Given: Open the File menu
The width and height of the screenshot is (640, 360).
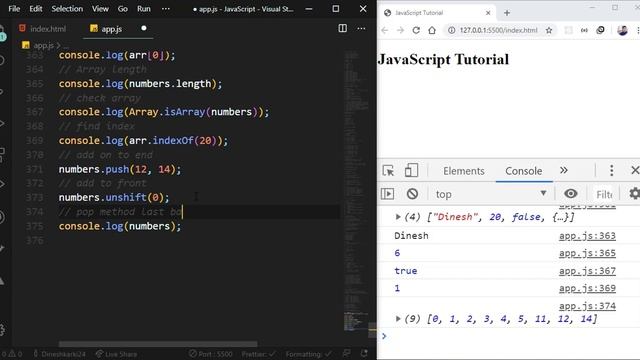Looking at the screenshot, I should click(x=14, y=9).
